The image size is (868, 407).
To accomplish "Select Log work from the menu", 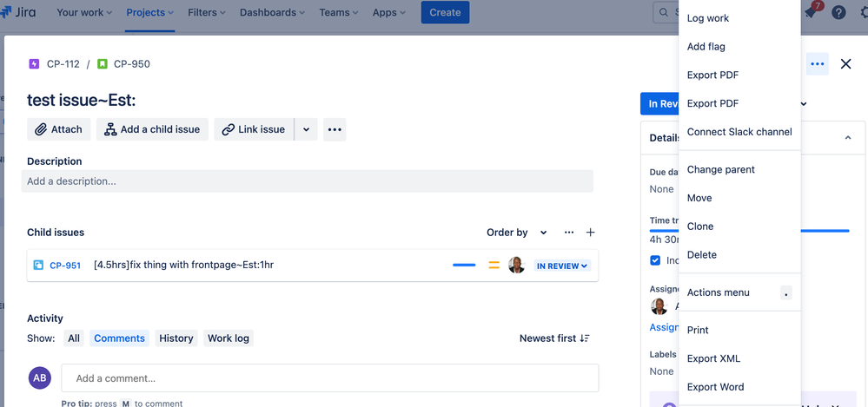I will pos(739,18).
